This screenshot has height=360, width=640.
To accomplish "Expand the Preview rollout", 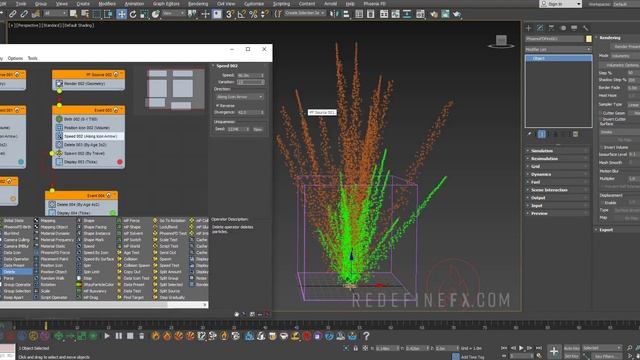I will point(557,213).
